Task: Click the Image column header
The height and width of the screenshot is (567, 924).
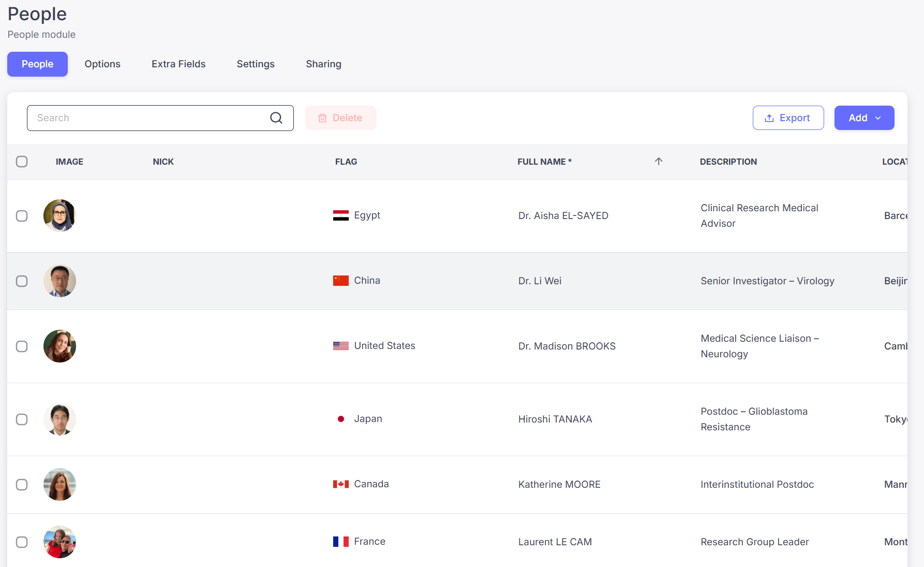Action: coord(69,162)
